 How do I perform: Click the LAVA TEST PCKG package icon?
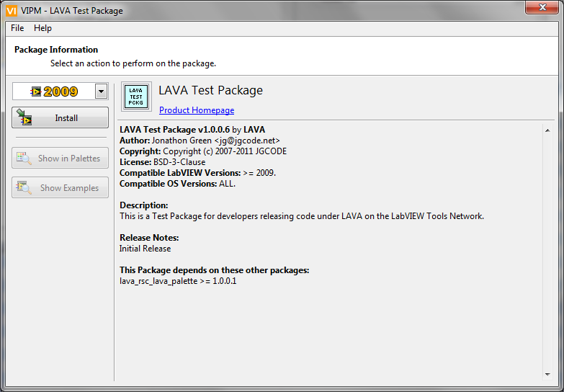click(x=136, y=97)
